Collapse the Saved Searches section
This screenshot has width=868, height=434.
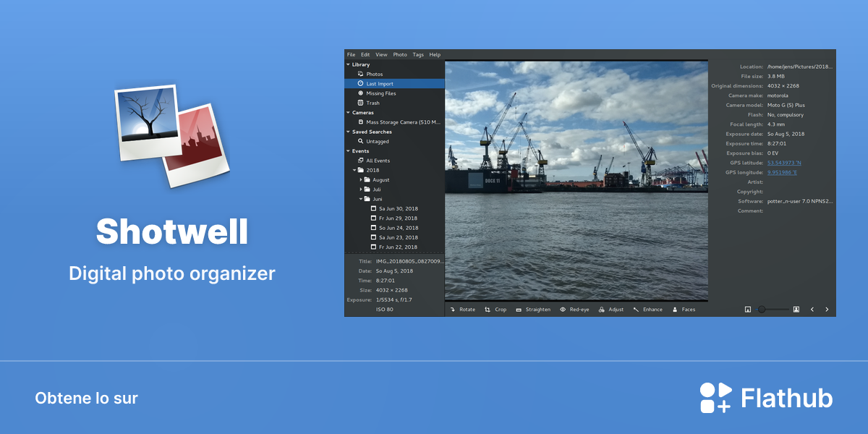[x=348, y=132]
